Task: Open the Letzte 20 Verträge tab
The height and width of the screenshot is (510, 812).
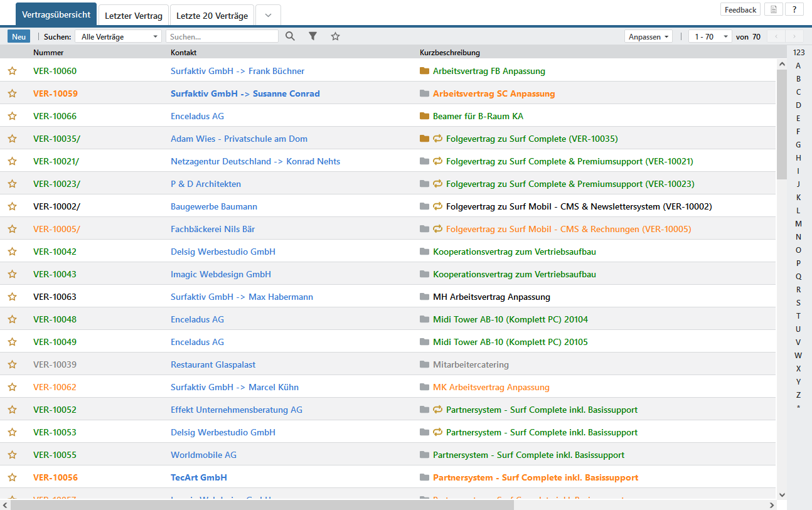Action: click(212, 16)
